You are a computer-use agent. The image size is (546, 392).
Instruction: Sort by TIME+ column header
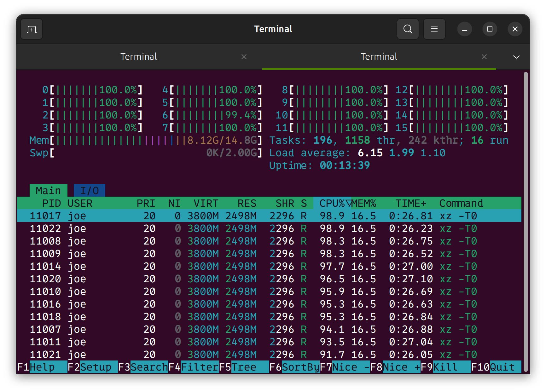click(411, 203)
